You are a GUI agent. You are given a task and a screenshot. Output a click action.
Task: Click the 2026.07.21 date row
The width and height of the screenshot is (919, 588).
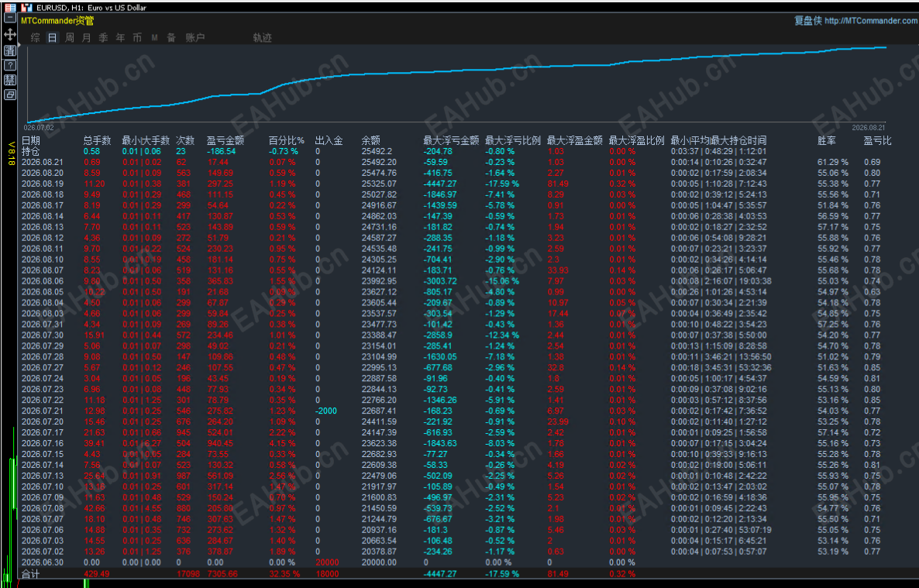[x=42, y=411]
